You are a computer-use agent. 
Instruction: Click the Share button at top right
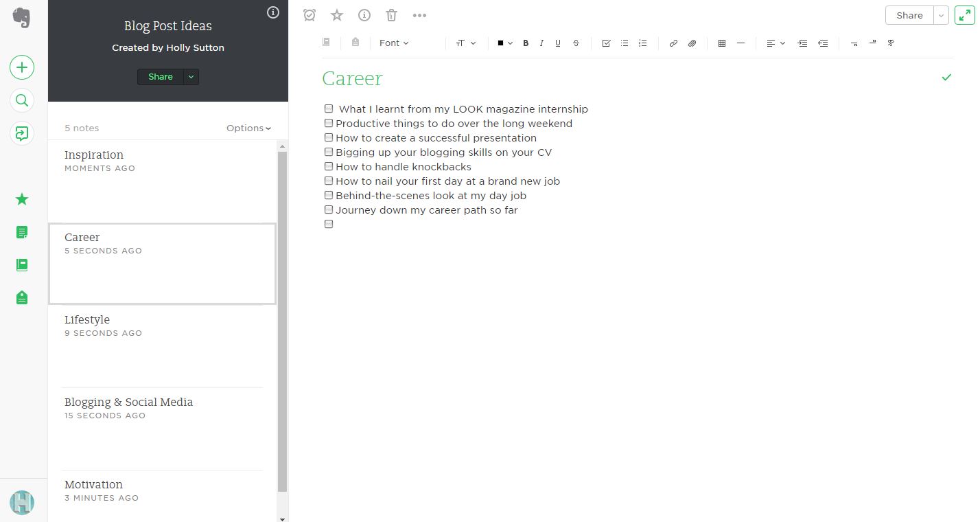click(x=909, y=15)
